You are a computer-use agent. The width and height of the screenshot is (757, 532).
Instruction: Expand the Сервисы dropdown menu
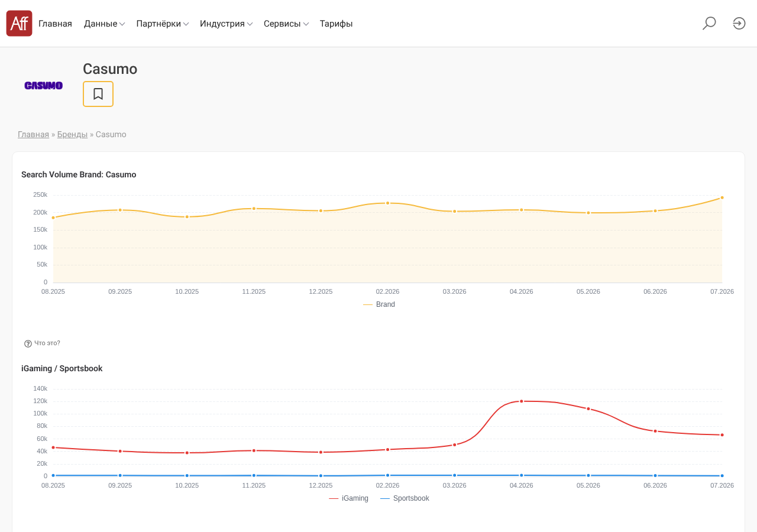point(286,24)
